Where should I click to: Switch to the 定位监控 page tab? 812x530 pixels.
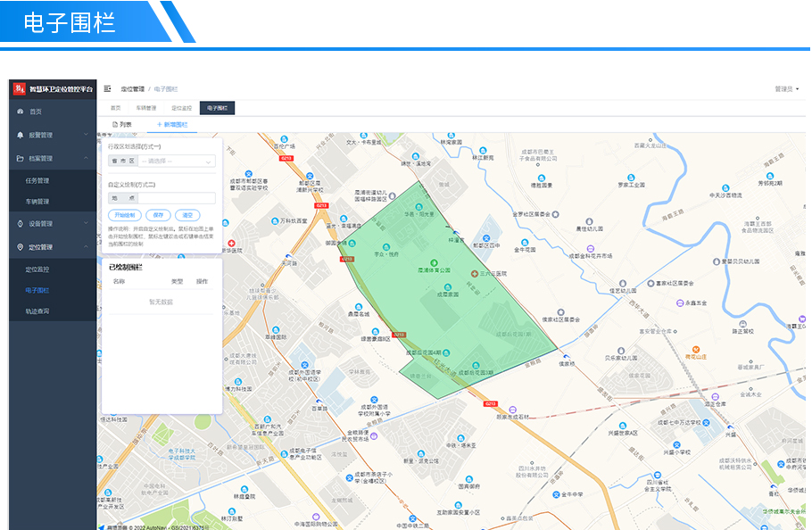click(x=182, y=108)
